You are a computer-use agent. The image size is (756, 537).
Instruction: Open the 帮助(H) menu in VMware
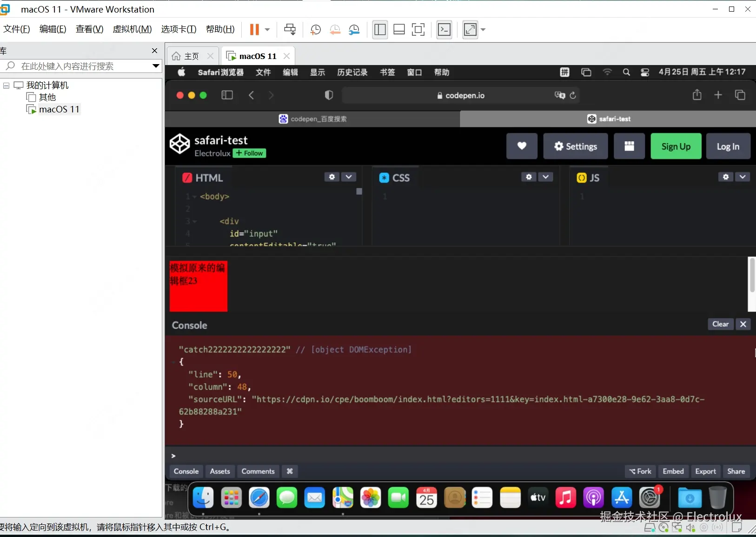(x=220, y=29)
